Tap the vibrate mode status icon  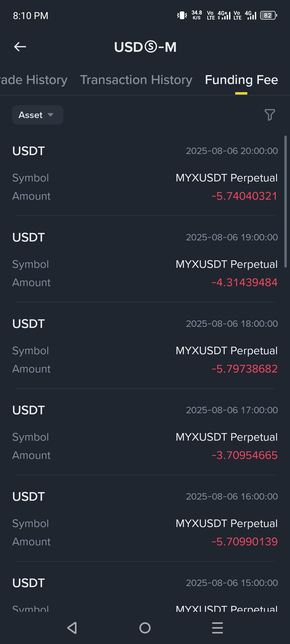click(182, 15)
